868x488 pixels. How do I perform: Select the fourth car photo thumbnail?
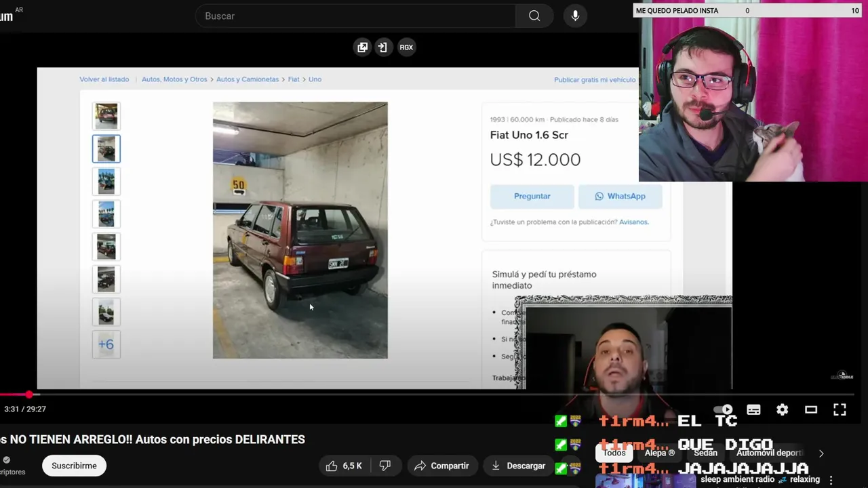106,213
